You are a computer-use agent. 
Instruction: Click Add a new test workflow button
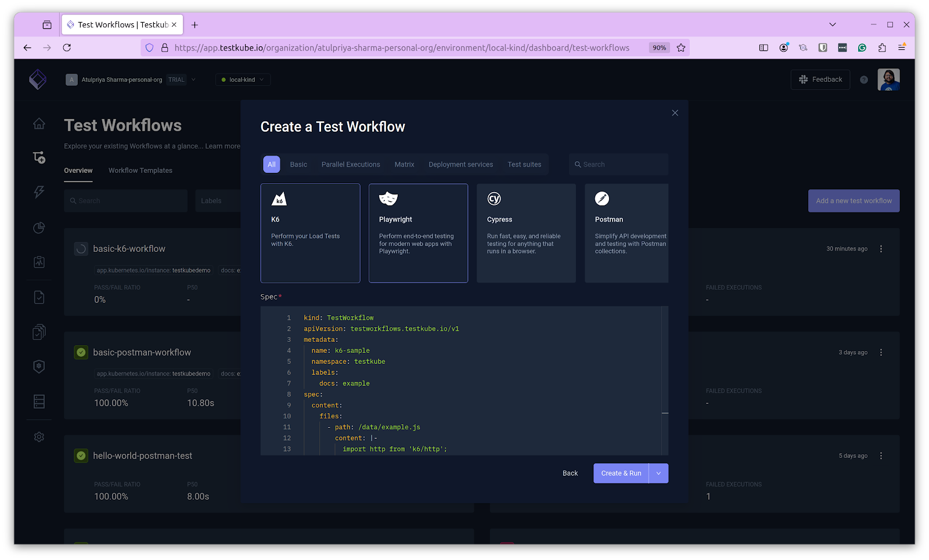(854, 201)
